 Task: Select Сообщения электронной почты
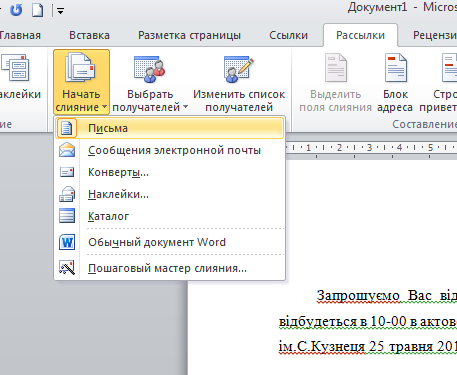point(169,150)
